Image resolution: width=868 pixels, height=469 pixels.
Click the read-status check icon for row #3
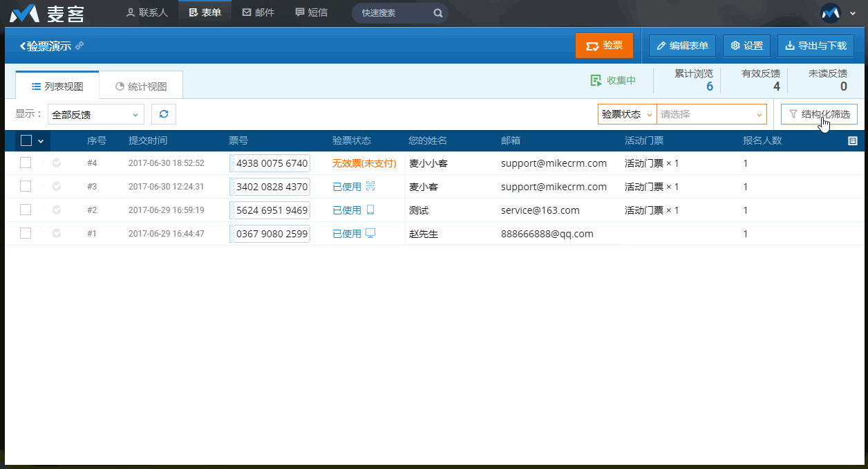(57, 187)
